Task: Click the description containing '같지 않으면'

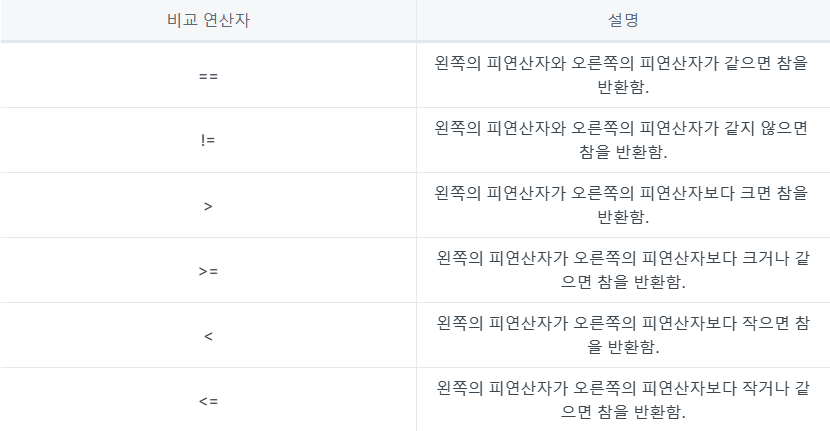Action: (x=622, y=140)
